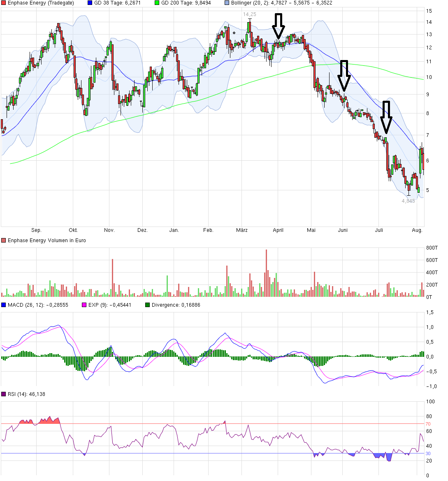This screenshot has width=448, height=481.
Task: Click the price axis value 10
Action: coord(429,77)
